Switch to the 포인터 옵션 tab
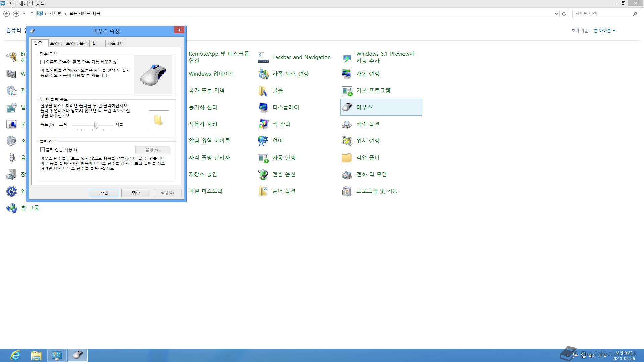This screenshot has width=644, height=362. (77, 43)
